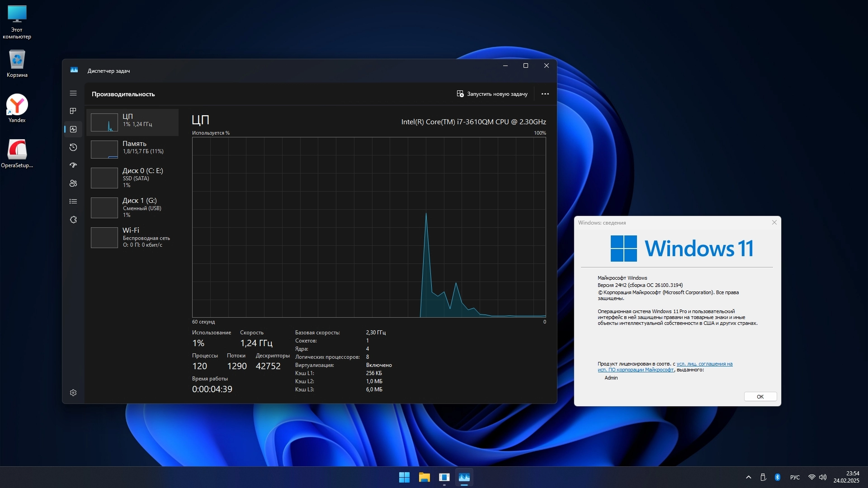Open the Users page icon
868x488 pixels.
coord(73,183)
